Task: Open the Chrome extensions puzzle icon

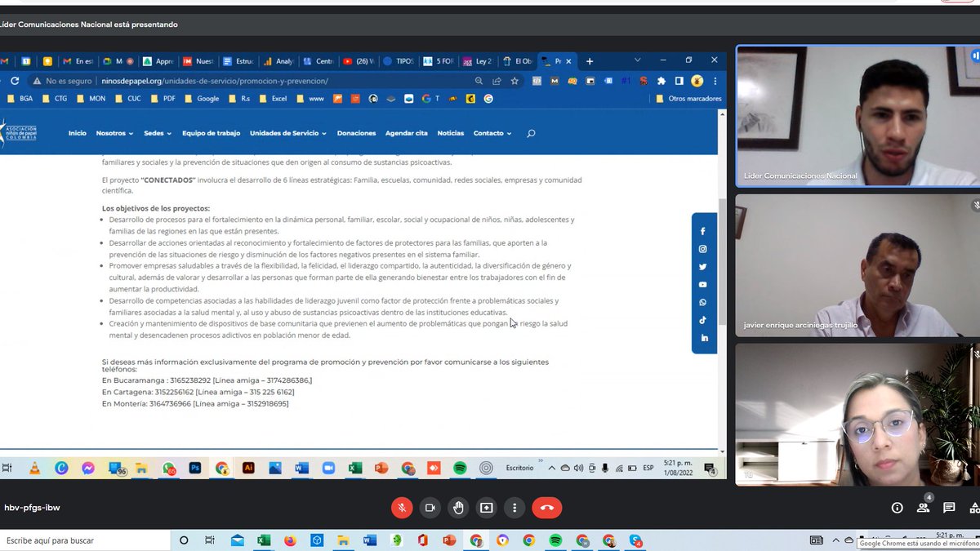Action: click(x=661, y=81)
